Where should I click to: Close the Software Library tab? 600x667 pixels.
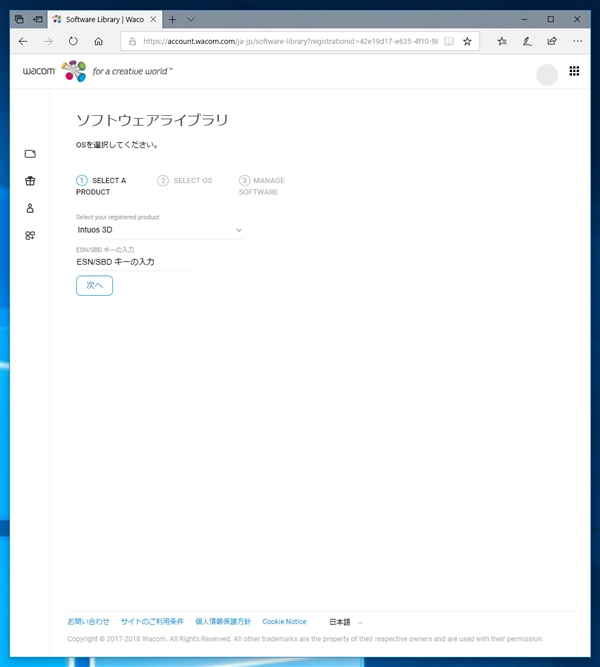(153, 19)
